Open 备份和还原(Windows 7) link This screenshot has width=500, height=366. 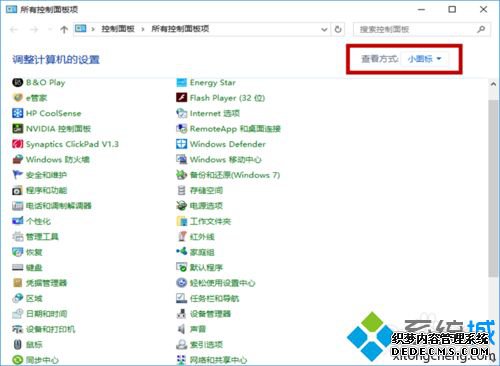click(x=235, y=175)
